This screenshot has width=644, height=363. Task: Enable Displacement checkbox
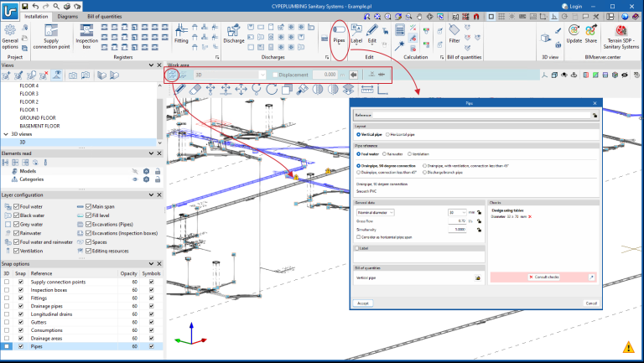tap(275, 75)
